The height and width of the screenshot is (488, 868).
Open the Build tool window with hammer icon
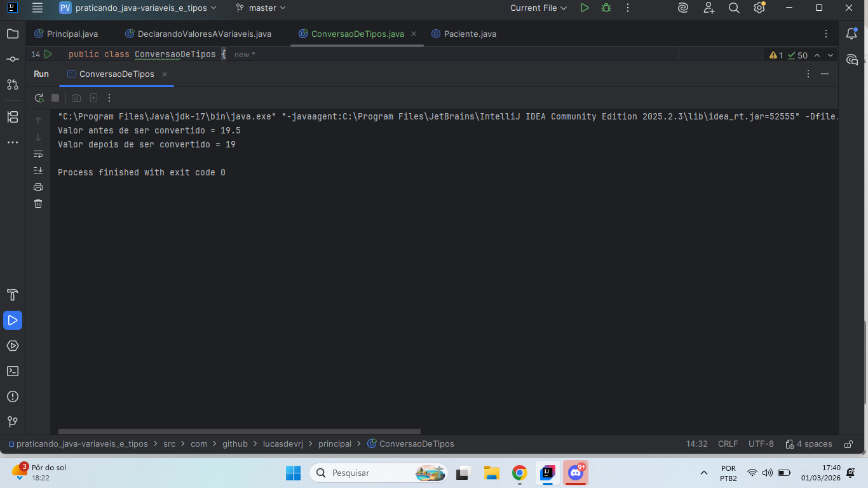(x=13, y=295)
